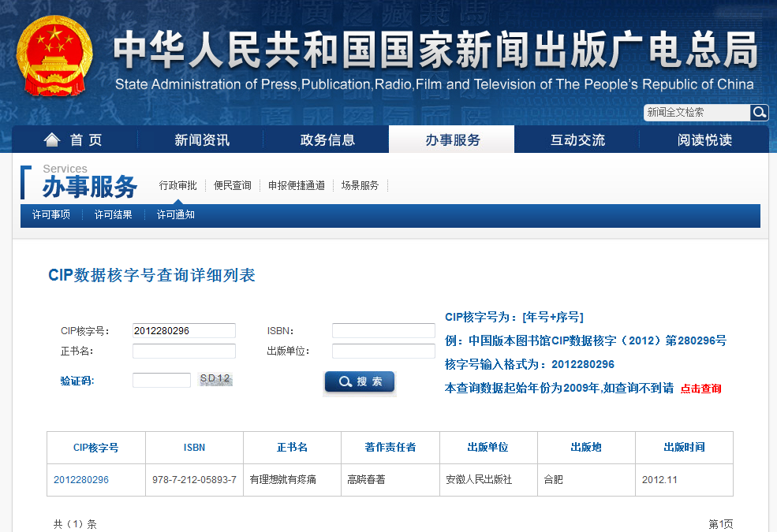Open the 阅读悦读 navigation tab
Screen dimensions: 777x532
coord(704,140)
